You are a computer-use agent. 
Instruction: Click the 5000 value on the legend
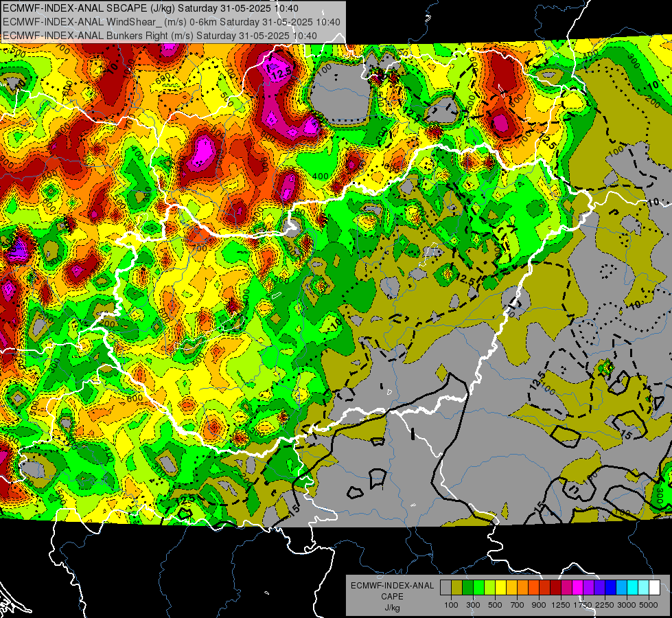tap(649, 605)
